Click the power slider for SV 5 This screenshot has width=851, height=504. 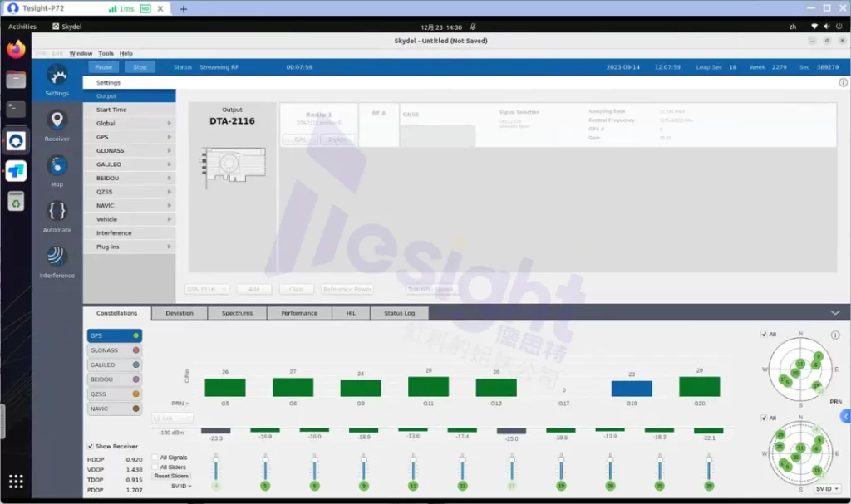[264, 467]
